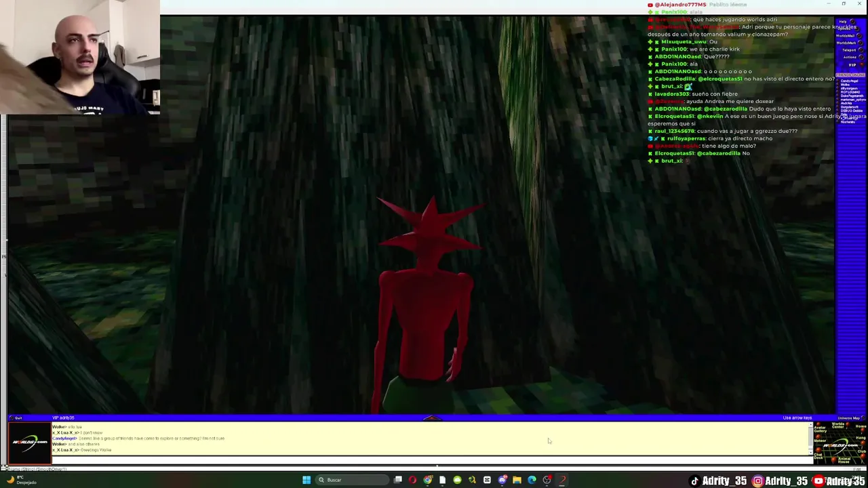Open Discord from the taskbar
Image resolution: width=868 pixels, height=488 pixels.
pyautogui.click(x=502, y=480)
